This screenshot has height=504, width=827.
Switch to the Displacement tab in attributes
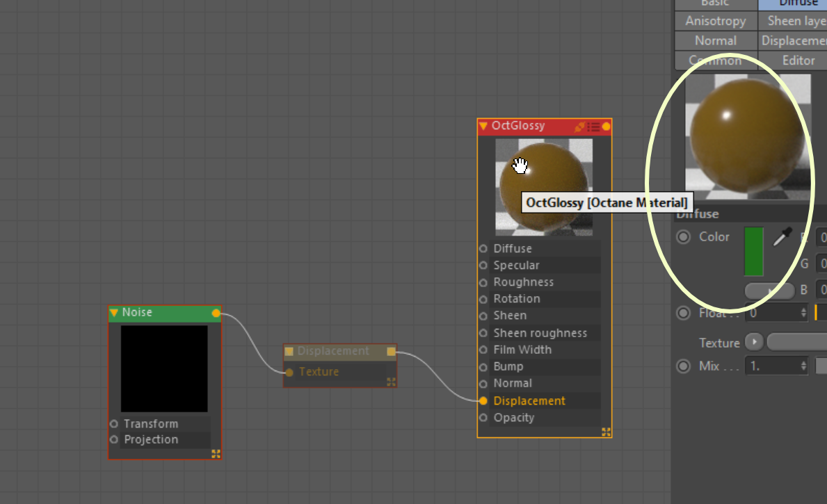793,40
